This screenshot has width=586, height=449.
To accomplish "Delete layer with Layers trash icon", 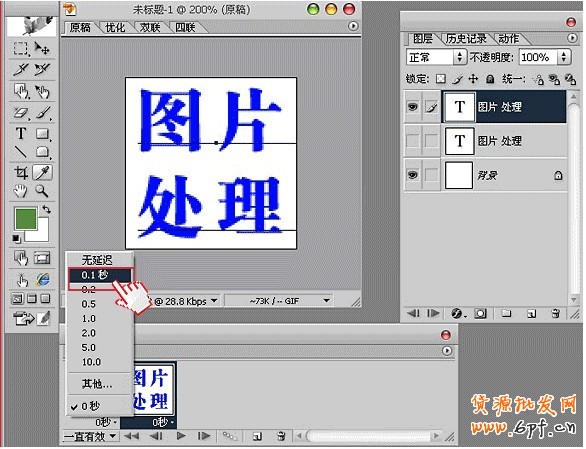I will point(556,313).
